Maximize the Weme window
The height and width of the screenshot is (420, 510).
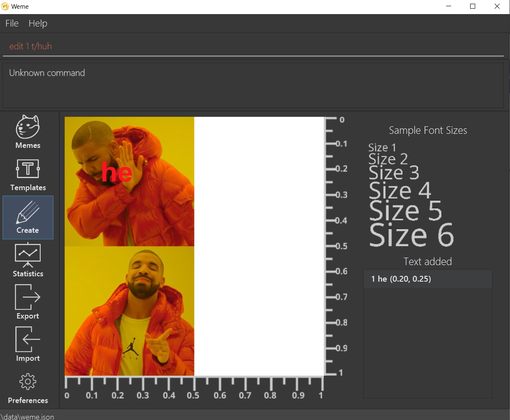click(x=473, y=7)
